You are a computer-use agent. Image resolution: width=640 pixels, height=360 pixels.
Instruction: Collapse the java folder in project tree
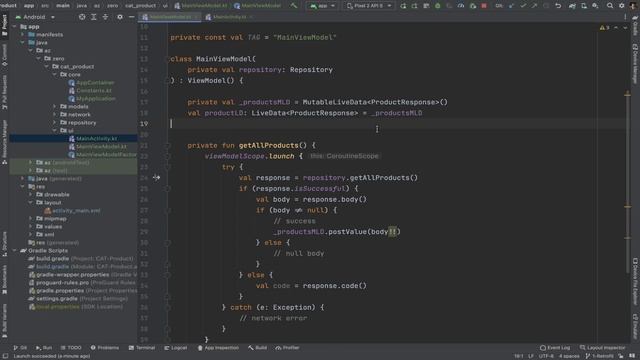23,42
